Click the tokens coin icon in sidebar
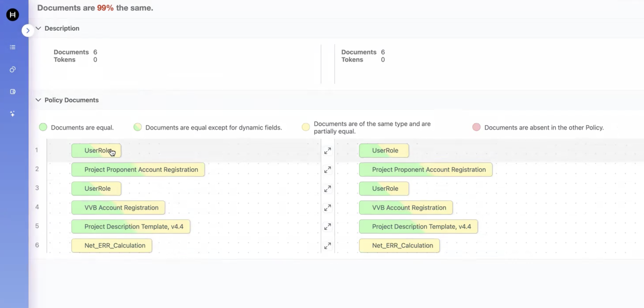The image size is (644, 308). coord(13,69)
